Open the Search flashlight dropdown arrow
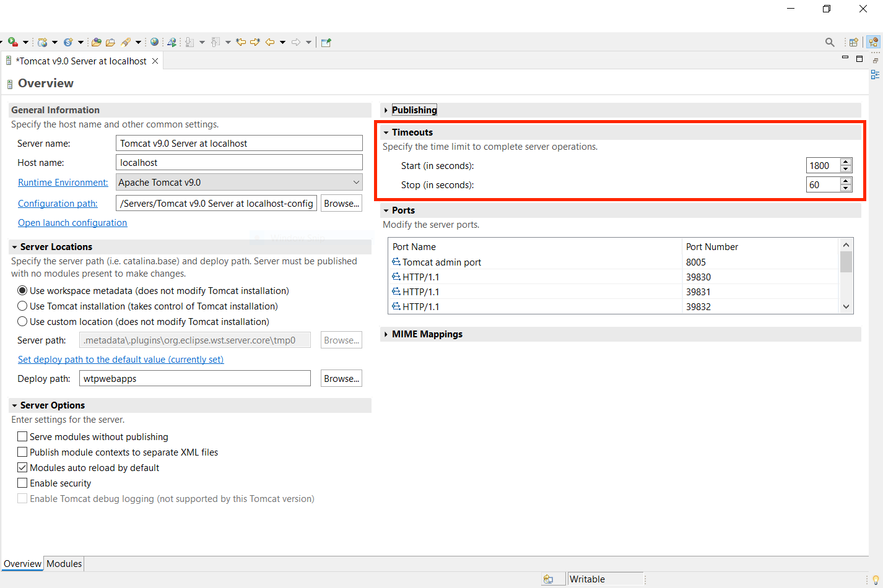This screenshot has height=588, width=883. pos(138,42)
